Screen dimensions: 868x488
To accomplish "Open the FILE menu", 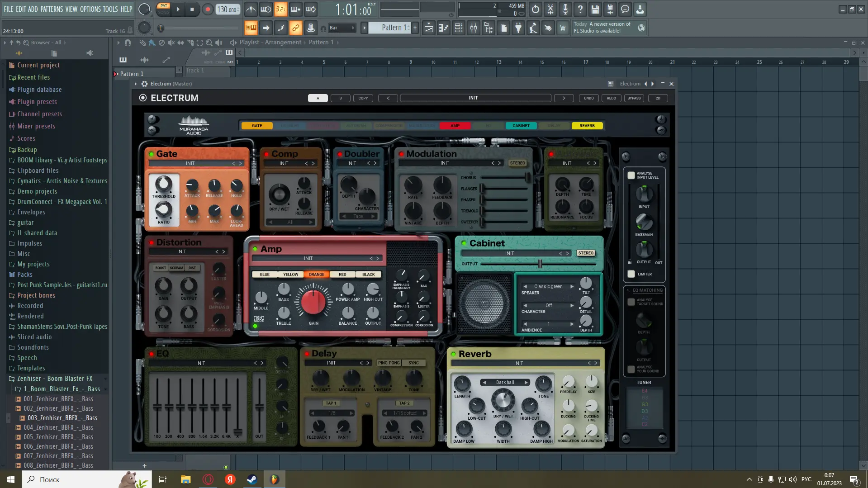I will coord(9,9).
